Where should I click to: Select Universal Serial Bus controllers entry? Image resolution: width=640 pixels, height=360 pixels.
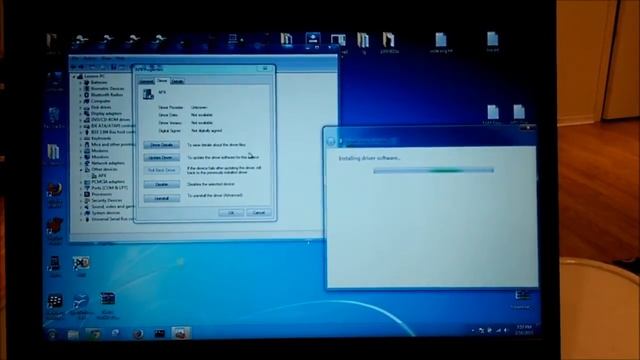coord(113,219)
